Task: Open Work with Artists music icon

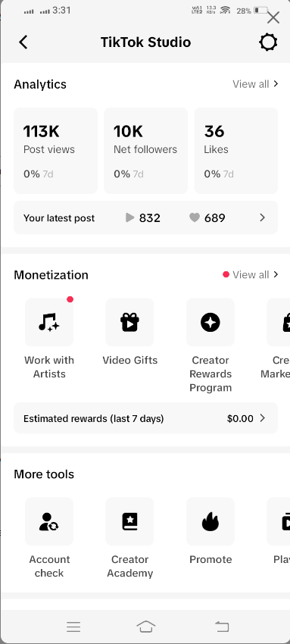Action: pos(49,322)
